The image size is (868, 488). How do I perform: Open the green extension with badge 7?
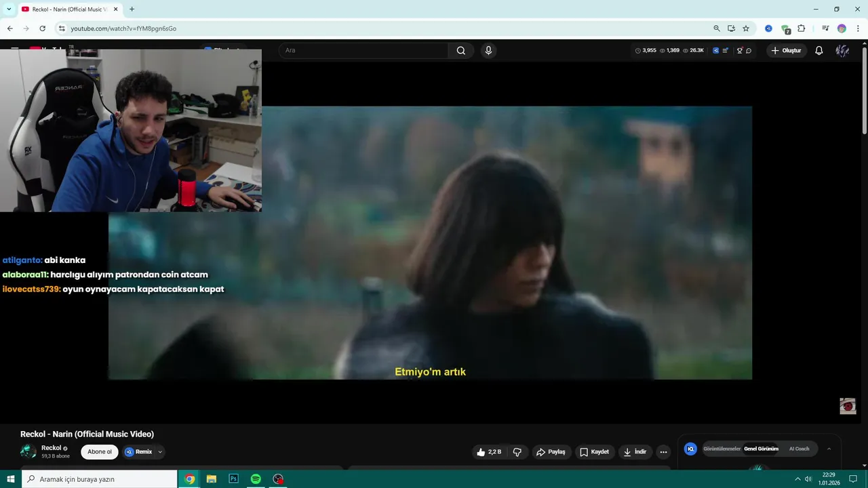point(785,29)
